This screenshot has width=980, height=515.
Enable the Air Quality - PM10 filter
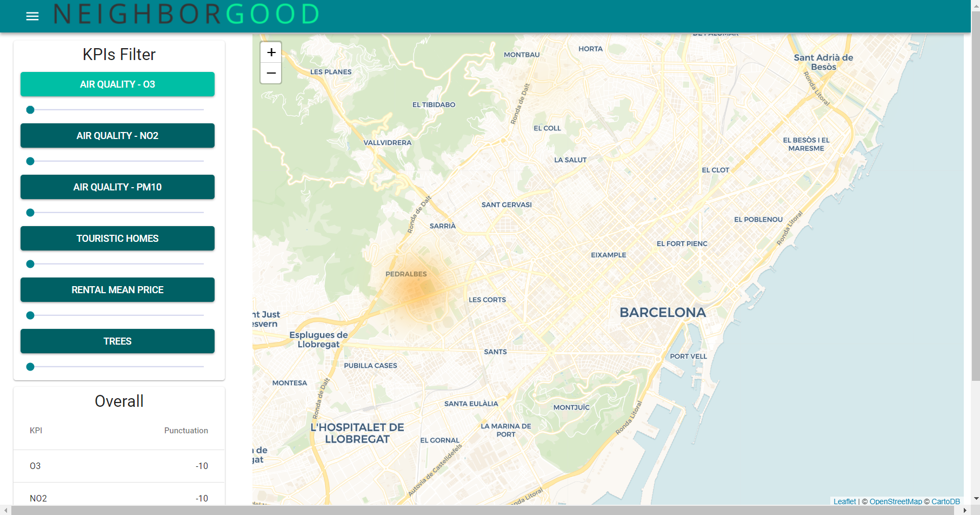[x=117, y=187]
